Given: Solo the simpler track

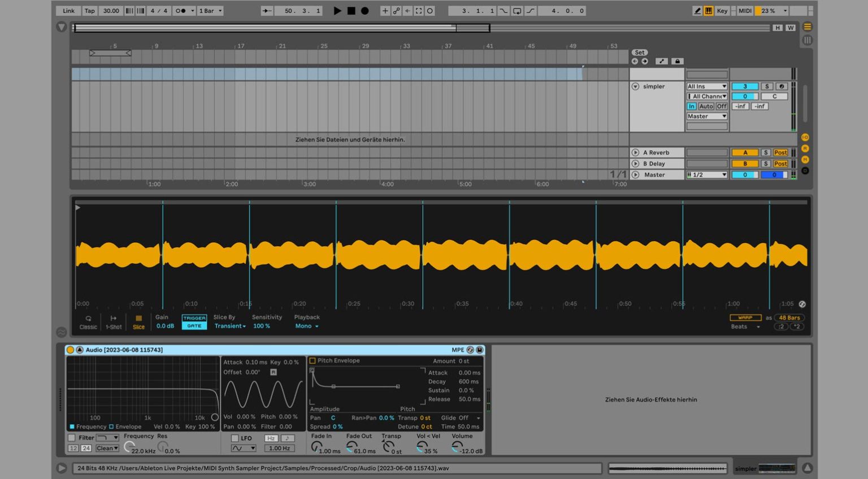Looking at the screenshot, I should point(766,86).
